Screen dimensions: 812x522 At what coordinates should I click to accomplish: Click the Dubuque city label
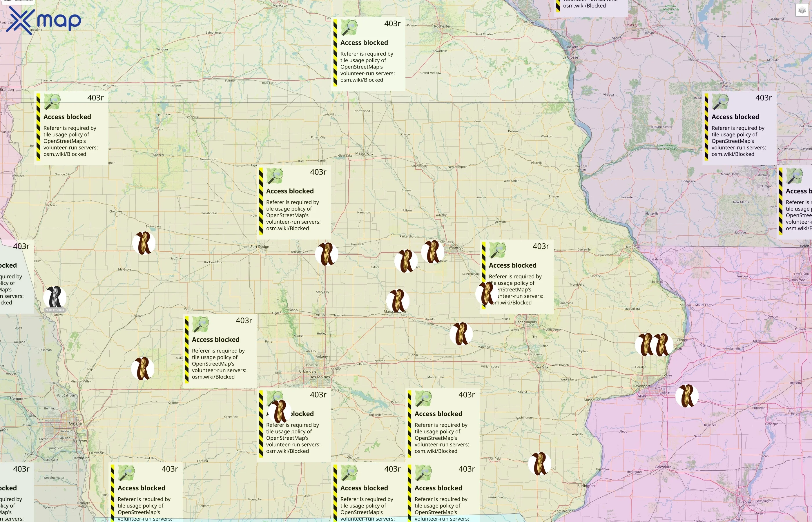pyautogui.click(x=632, y=247)
